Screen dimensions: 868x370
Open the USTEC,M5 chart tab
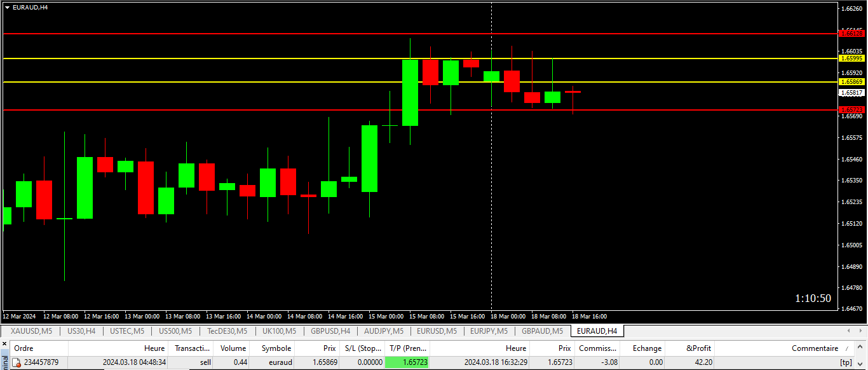coord(127,331)
